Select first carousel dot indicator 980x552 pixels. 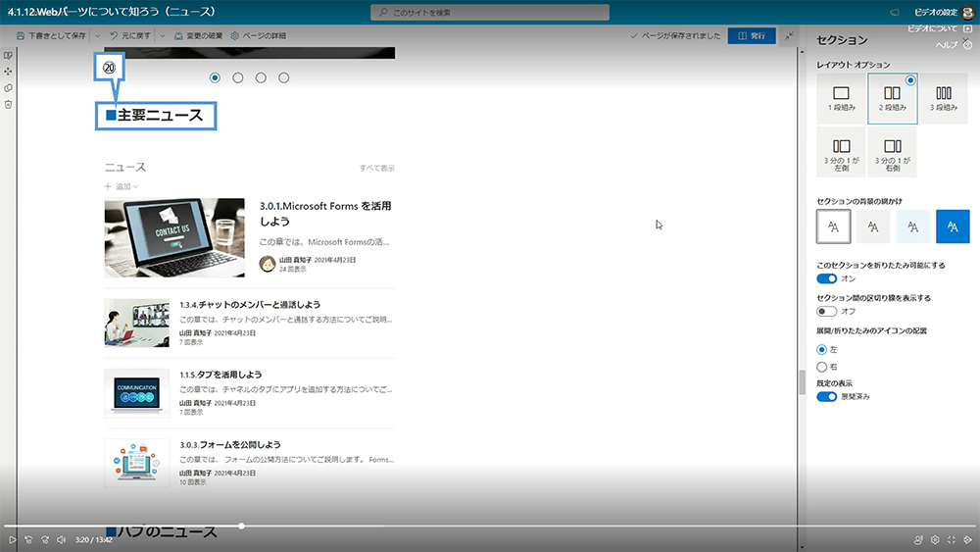[215, 77]
